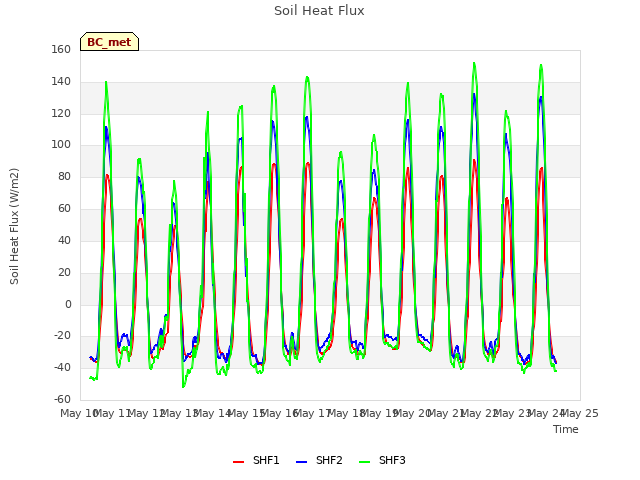Click the green SHF3 legend color marker

tap(364, 462)
